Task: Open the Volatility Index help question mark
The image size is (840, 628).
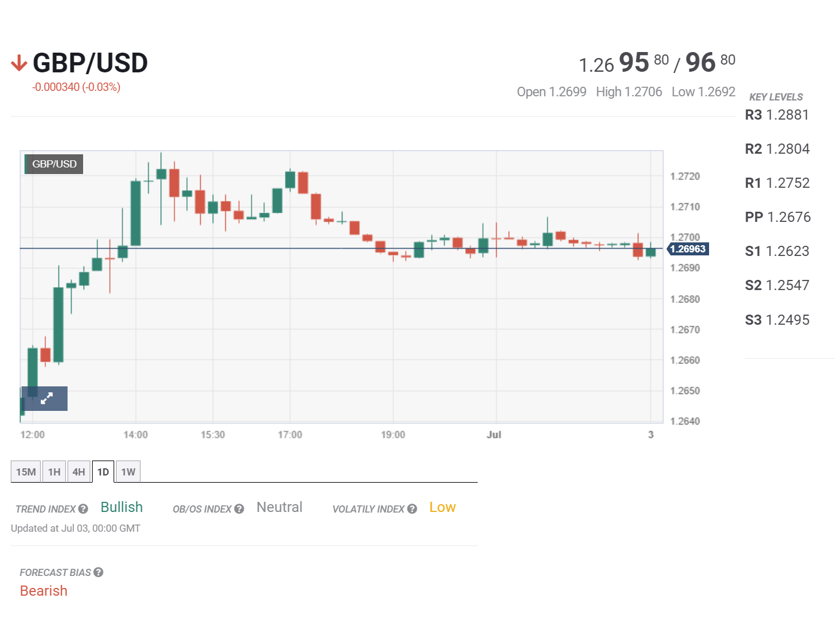Action: [412, 509]
